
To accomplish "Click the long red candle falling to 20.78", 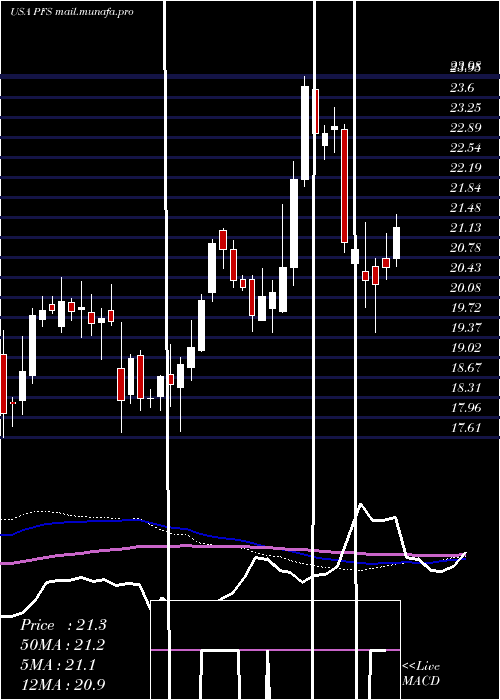I will pos(345,186).
